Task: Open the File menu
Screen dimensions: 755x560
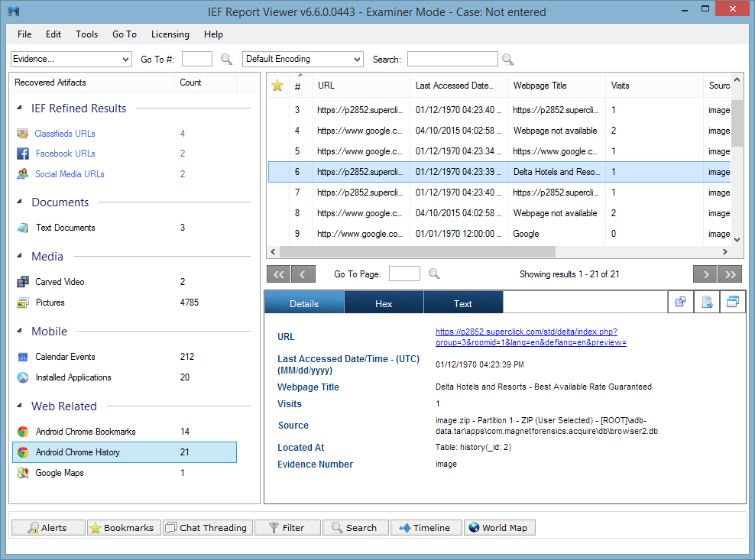Action: click(24, 34)
